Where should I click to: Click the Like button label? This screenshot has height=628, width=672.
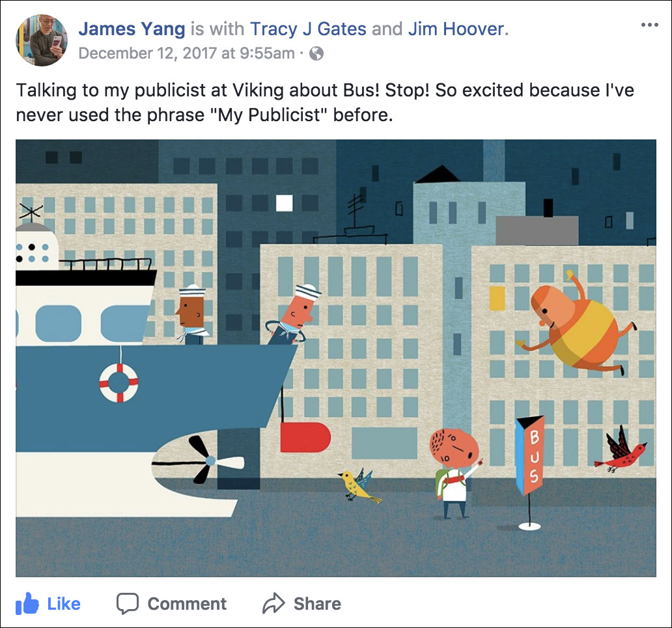(x=64, y=603)
